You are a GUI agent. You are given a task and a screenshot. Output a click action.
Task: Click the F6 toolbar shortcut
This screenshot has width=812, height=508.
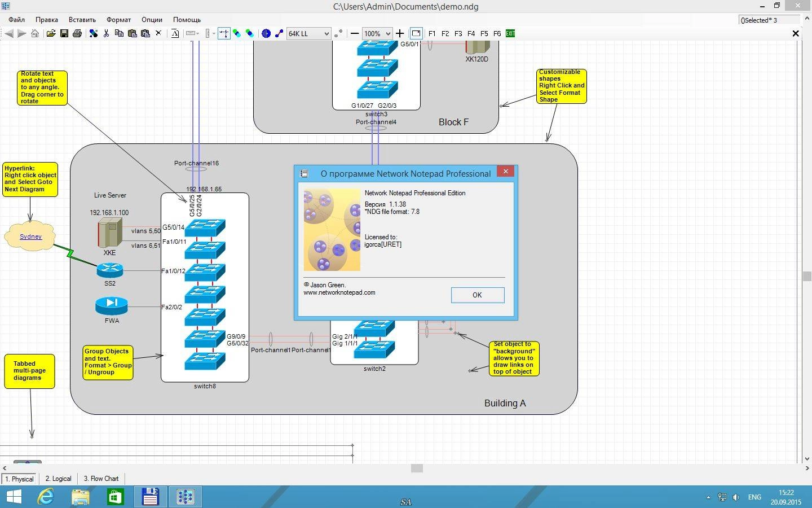(497, 34)
